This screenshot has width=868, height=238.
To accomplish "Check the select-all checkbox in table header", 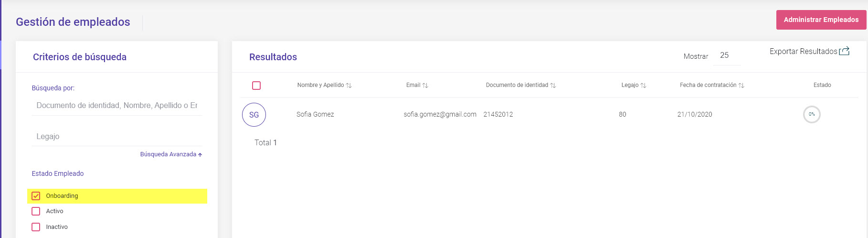I will pyautogui.click(x=256, y=86).
